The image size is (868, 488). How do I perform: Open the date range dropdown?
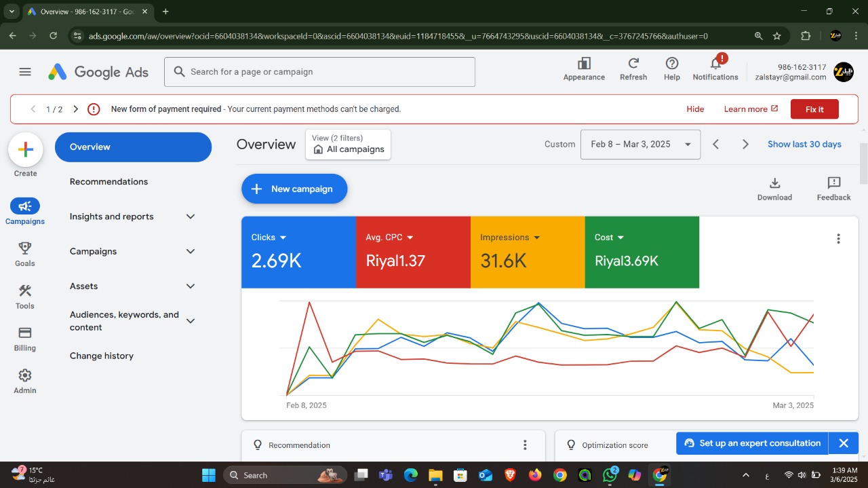click(x=639, y=145)
